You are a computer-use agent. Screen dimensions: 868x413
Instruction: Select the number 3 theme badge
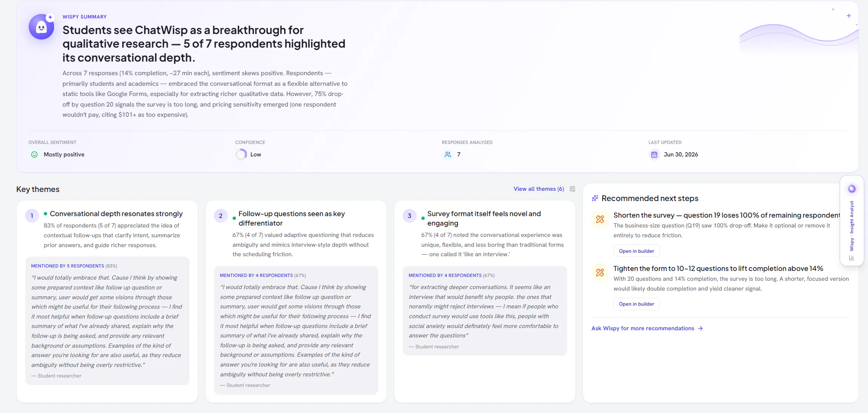pos(410,216)
